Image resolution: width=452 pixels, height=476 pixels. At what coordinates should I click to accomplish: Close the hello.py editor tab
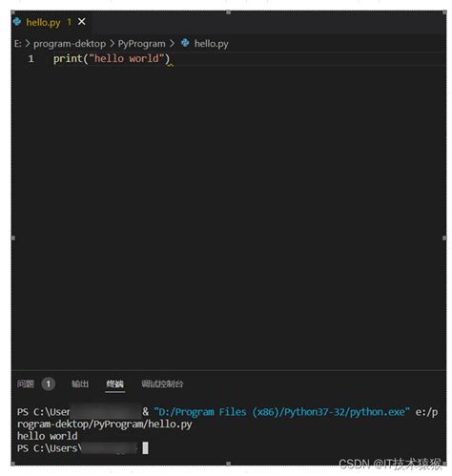tap(82, 22)
